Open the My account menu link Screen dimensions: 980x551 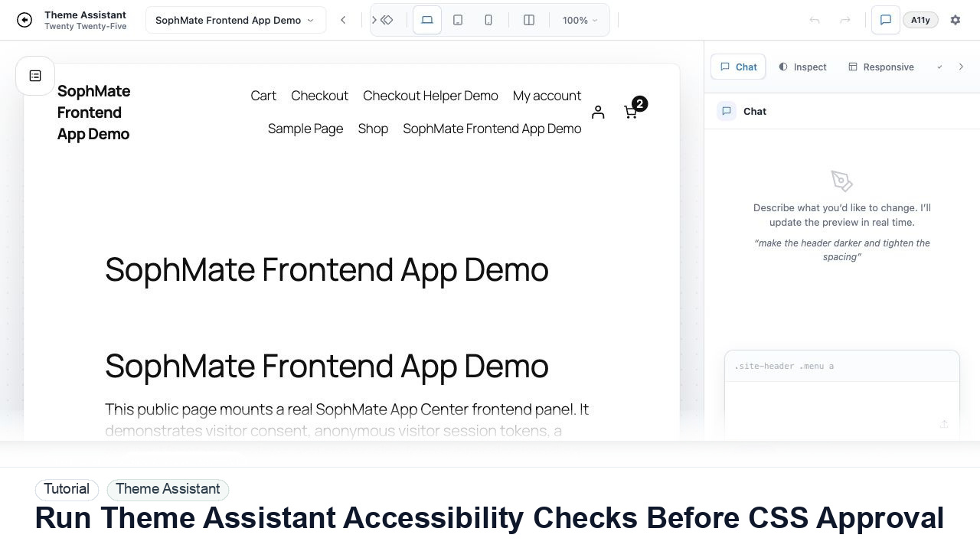click(x=547, y=96)
